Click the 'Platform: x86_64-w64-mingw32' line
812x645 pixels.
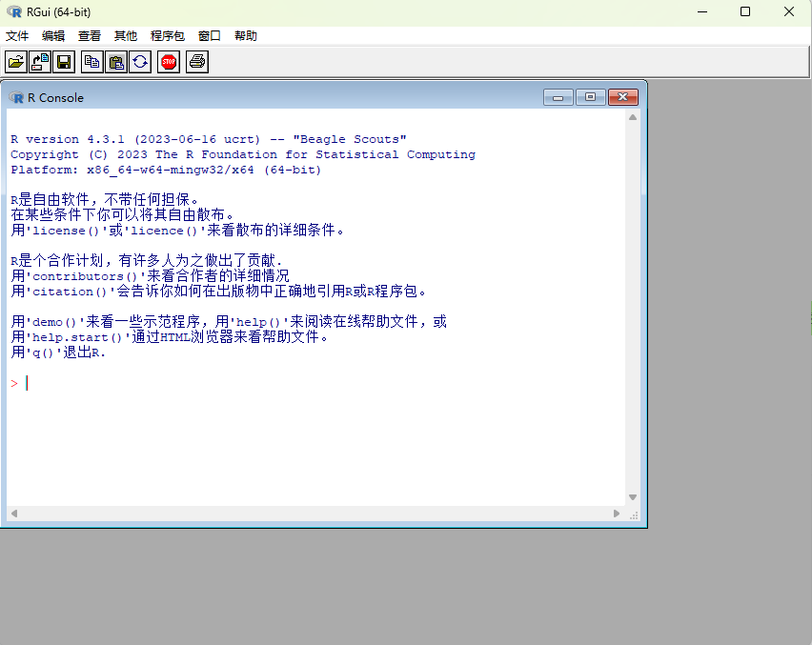click(166, 170)
